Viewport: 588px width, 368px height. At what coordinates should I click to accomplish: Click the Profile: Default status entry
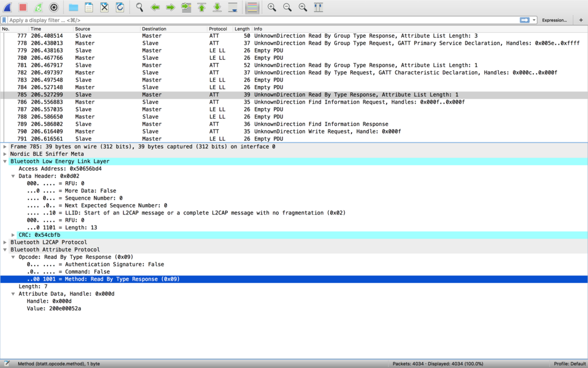(x=570, y=364)
